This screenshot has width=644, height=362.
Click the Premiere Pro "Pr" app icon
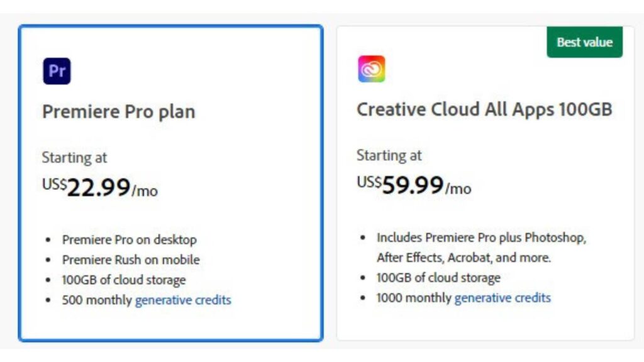tap(57, 71)
